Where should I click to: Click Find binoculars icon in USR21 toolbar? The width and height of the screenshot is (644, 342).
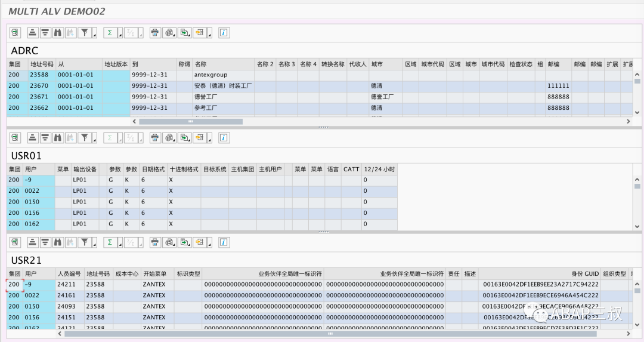click(x=58, y=242)
